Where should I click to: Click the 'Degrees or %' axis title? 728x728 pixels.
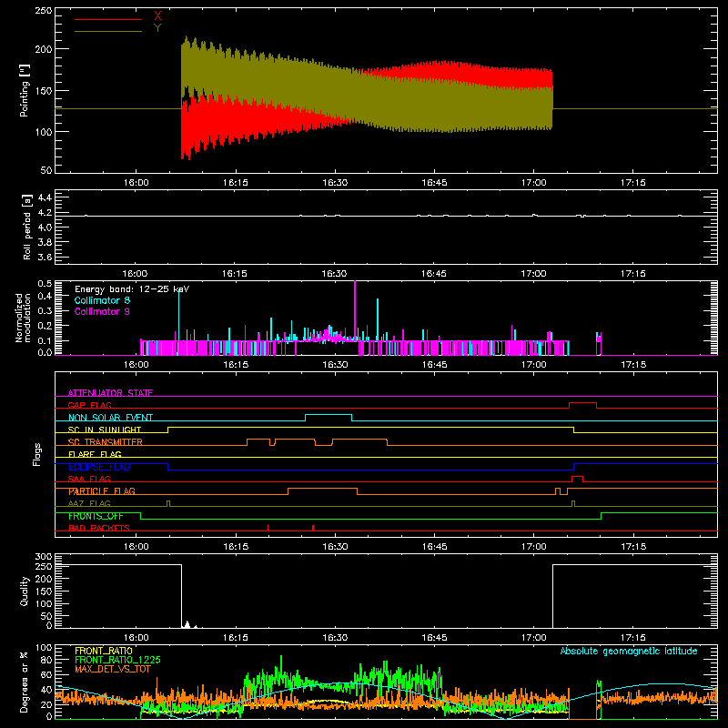[x=24, y=682]
